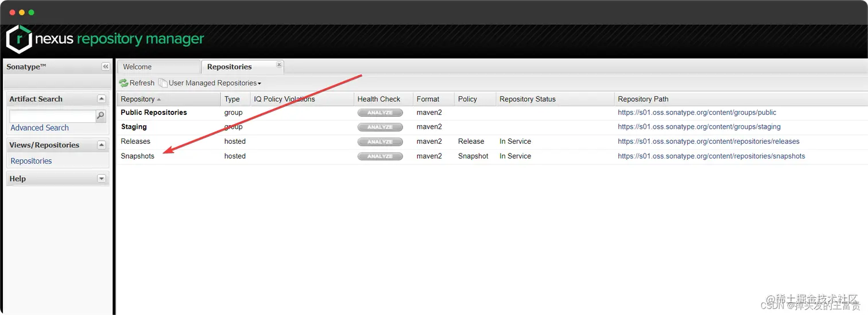Click the Refresh button
The height and width of the screenshot is (315, 868).
137,83
